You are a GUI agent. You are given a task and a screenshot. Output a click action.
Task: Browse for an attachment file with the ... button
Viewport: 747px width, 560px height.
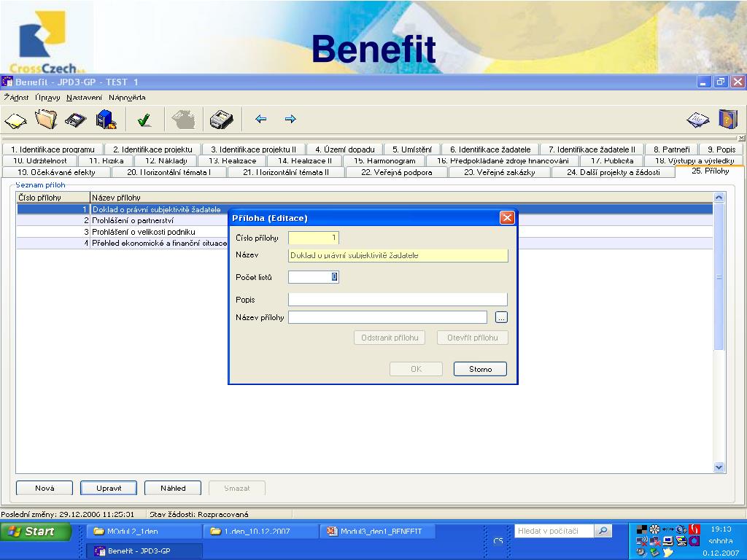click(x=501, y=317)
